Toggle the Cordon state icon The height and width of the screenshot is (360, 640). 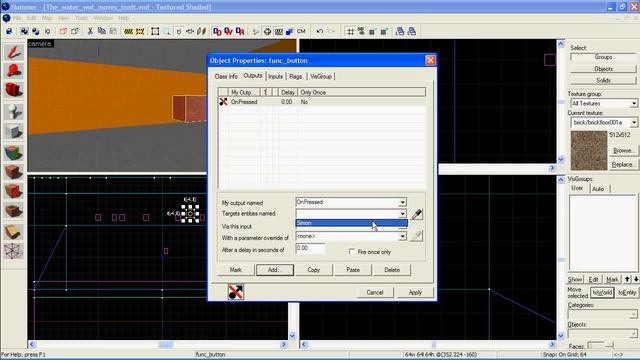pos(129,31)
